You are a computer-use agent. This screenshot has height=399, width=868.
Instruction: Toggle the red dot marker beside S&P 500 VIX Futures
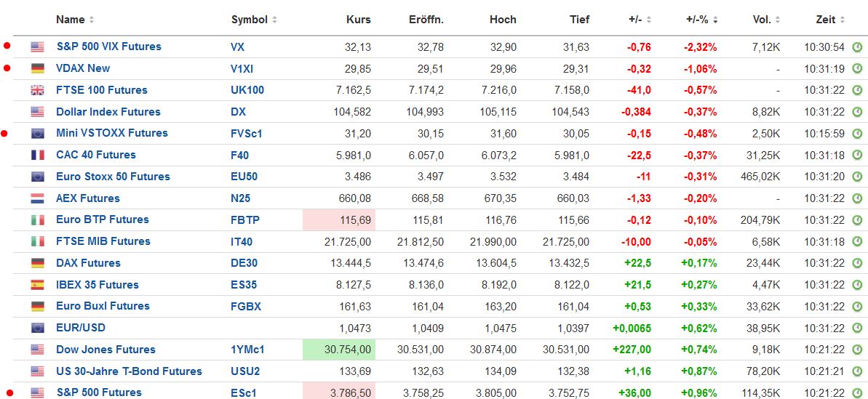[x=7, y=47]
